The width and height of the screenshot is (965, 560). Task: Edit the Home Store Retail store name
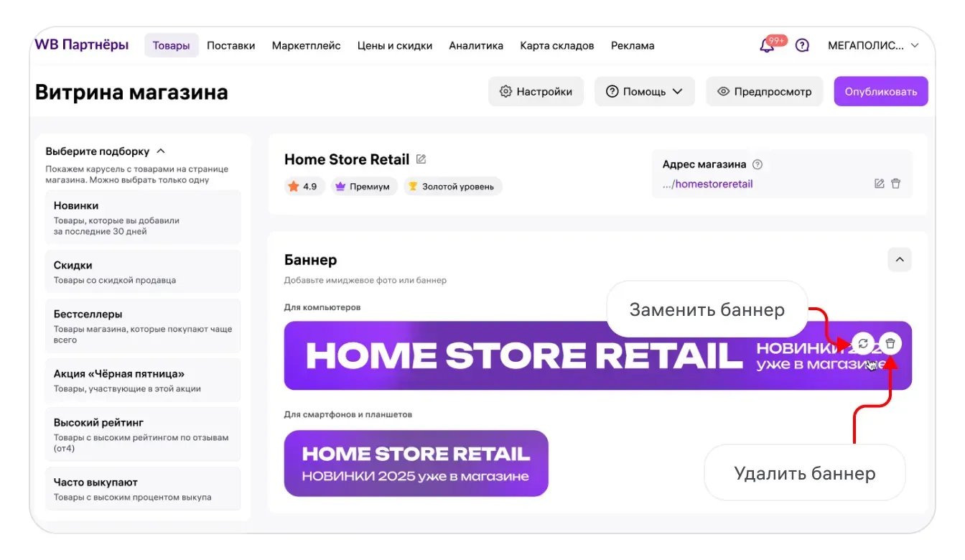click(421, 159)
